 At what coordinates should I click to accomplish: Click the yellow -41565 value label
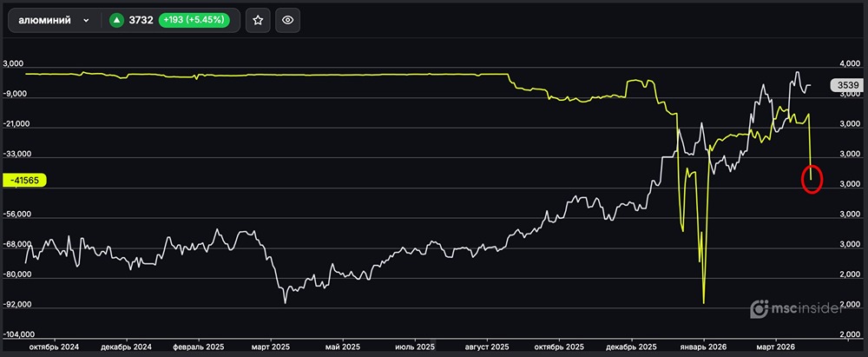[x=23, y=181]
